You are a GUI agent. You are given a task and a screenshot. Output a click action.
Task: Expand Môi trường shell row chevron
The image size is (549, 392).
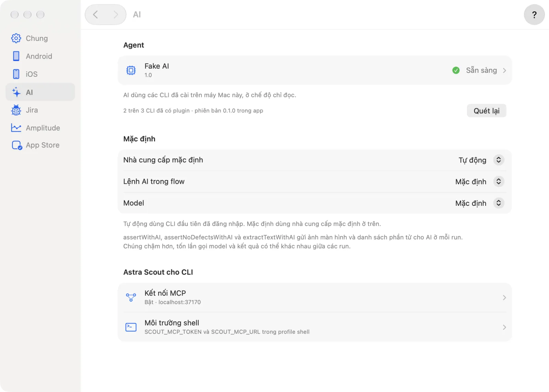click(x=504, y=327)
